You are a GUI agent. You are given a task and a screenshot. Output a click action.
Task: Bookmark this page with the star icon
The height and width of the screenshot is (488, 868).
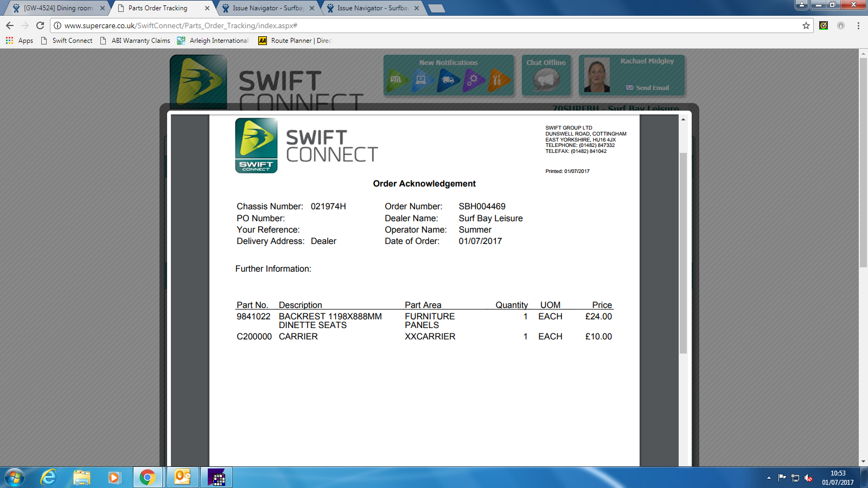(x=806, y=25)
